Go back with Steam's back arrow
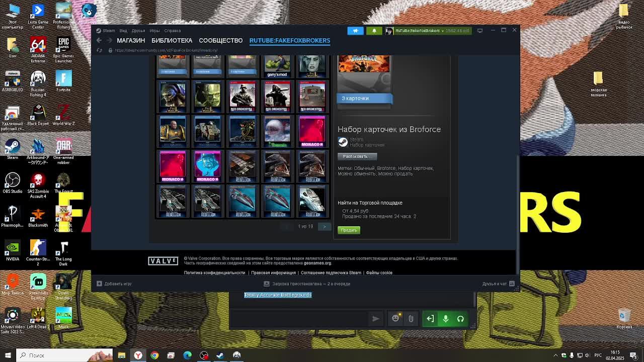This screenshot has width=644, height=362. [x=99, y=40]
